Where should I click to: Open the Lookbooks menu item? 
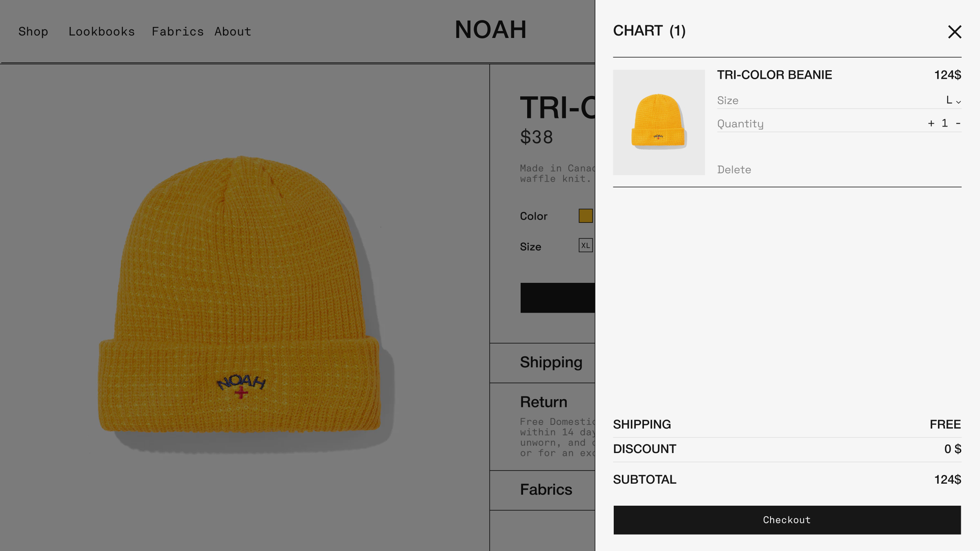pos(101,31)
